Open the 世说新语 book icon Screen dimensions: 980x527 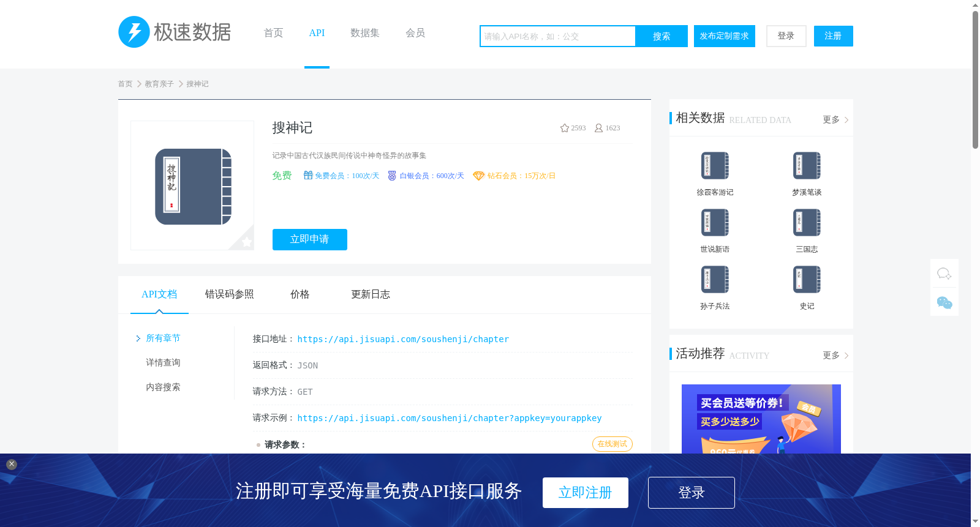[x=715, y=223]
